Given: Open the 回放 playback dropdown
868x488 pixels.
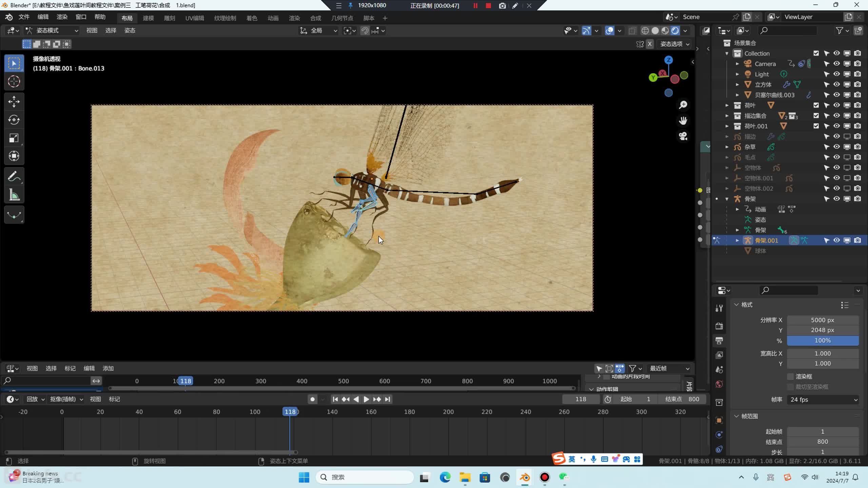Looking at the screenshot, I should (x=36, y=399).
